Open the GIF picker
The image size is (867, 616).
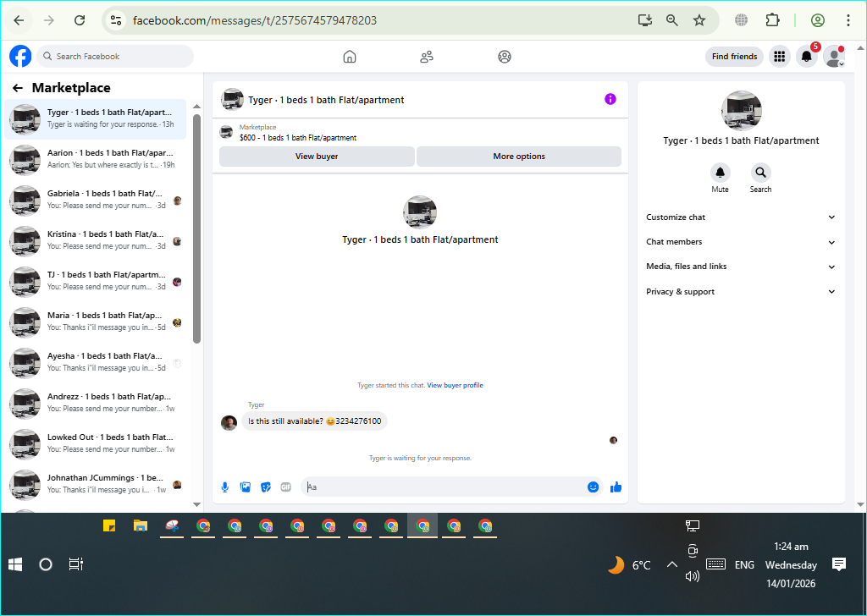pyautogui.click(x=286, y=487)
